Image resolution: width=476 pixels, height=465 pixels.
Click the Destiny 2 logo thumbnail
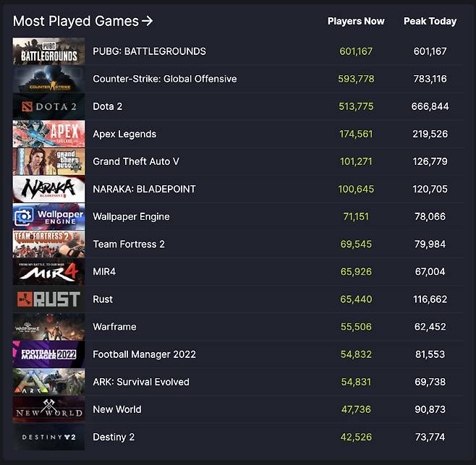[x=48, y=437]
